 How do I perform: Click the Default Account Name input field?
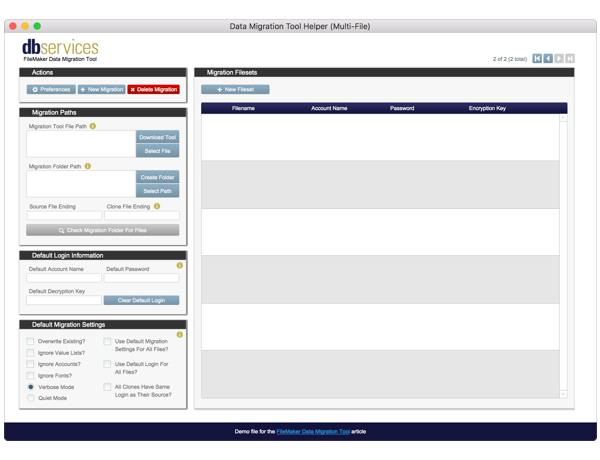(64, 279)
